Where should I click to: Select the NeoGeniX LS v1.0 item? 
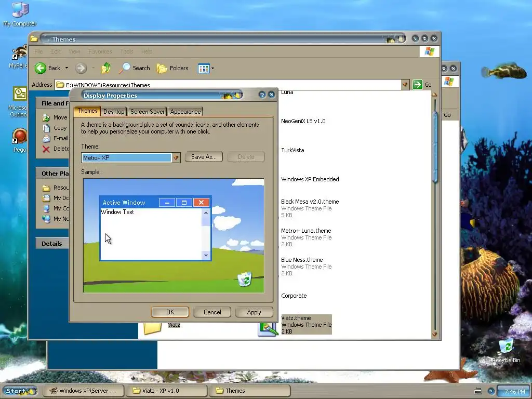tap(303, 121)
